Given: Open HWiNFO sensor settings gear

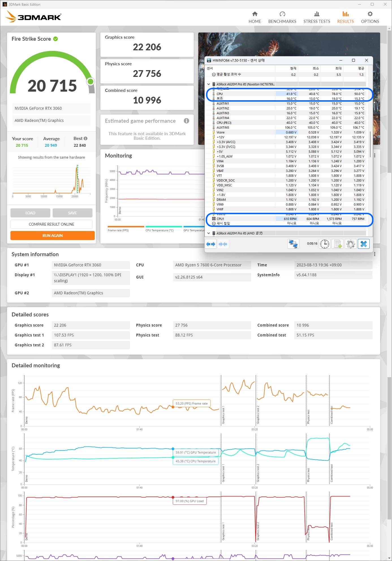Looking at the screenshot, I should [x=350, y=244].
